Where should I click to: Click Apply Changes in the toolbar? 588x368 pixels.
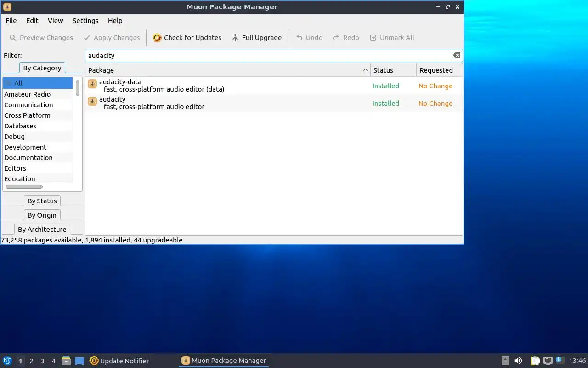click(111, 38)
